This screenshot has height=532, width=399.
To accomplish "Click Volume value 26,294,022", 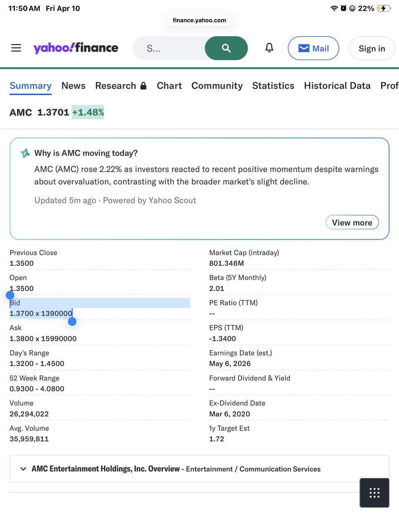I will pyautogui.click(x=29, y=414).
